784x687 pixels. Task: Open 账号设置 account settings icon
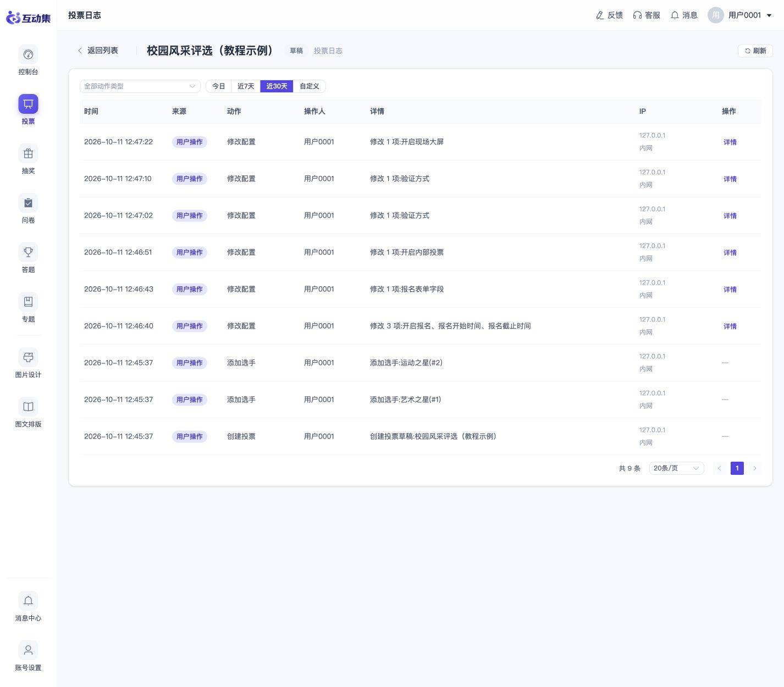pos(28,650)
